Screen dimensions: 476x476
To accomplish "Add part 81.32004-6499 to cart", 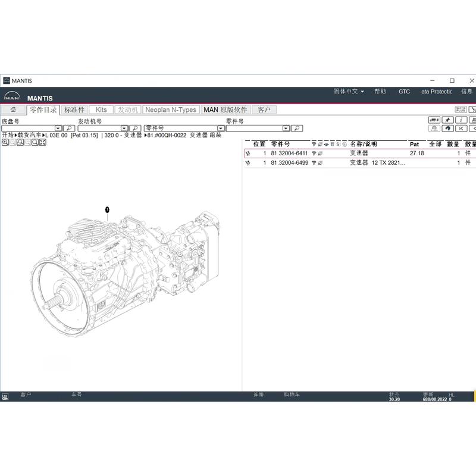I will (x=248, y=163).
